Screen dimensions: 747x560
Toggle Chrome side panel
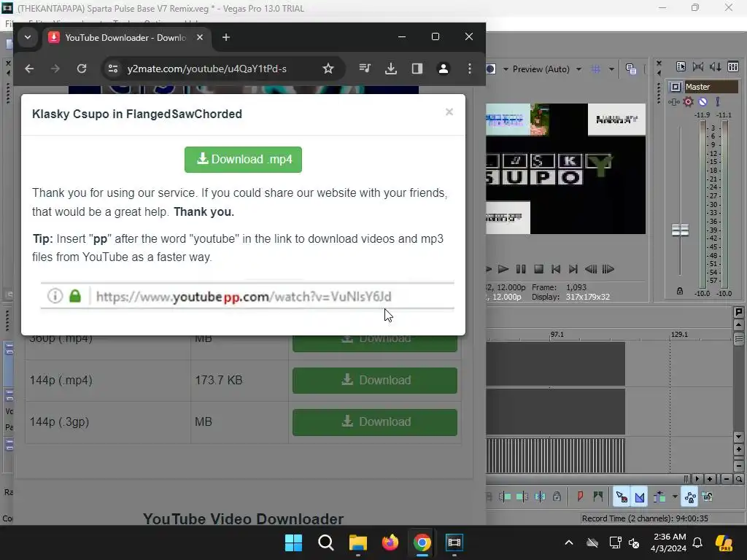417,69
